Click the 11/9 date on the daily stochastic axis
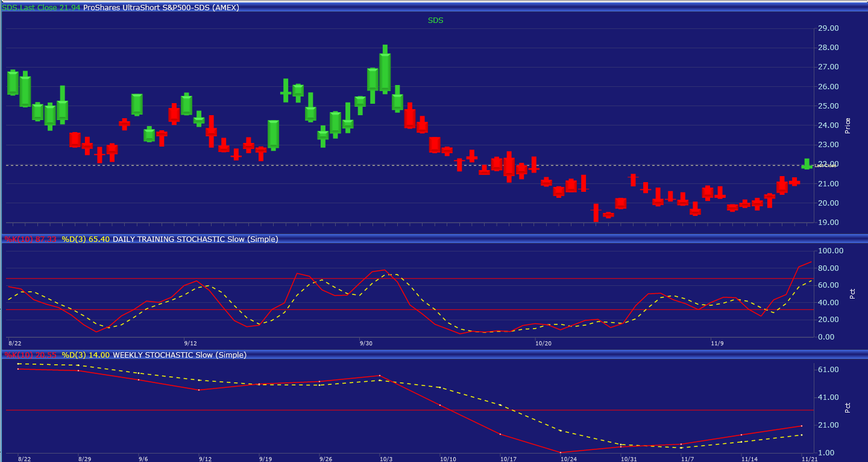The height and width of the screenshot is (462, 868). pos(717,343)
